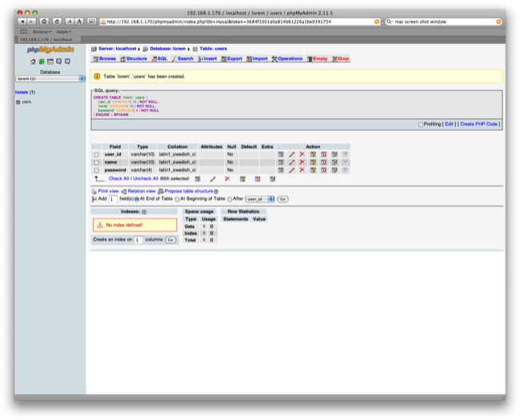This screenshot has width=520, height=420.
Task: Drop the password field via red X
Action: (x=302, y=170)
